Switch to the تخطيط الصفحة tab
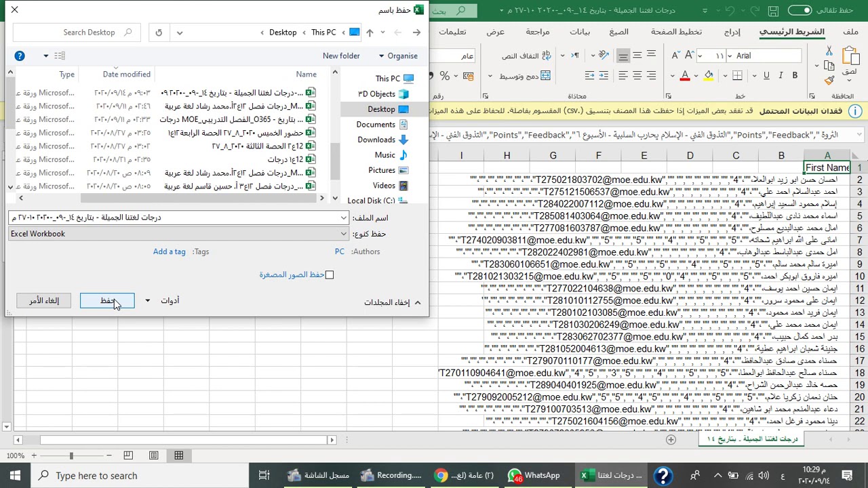 [x=676, y=32]
